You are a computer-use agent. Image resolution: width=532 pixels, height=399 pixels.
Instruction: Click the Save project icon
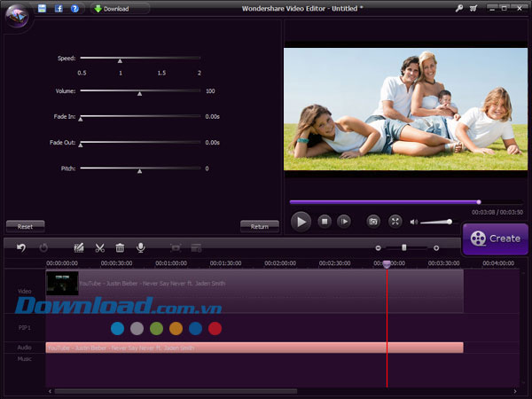(42, 8)
